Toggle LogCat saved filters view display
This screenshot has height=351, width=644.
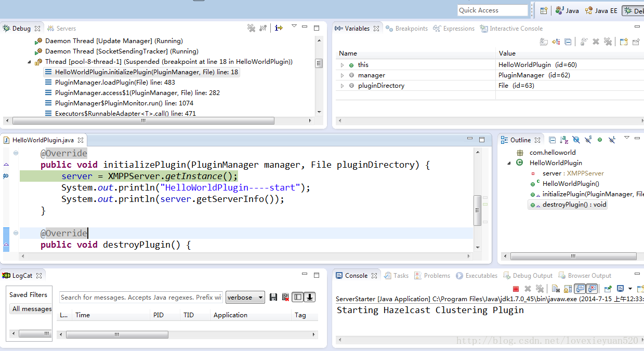[x=297, y=298]
